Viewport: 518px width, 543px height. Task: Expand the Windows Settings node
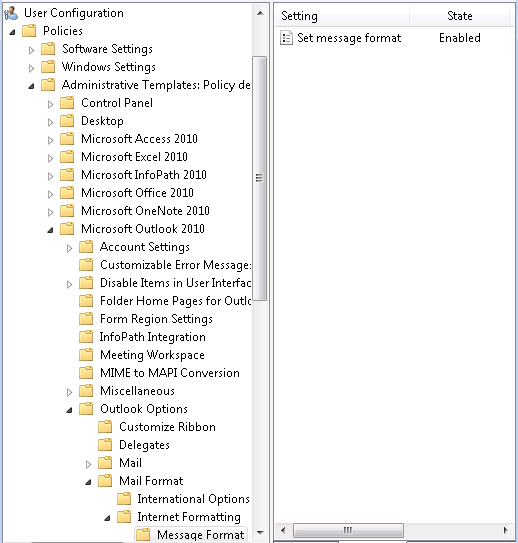coord(31,68)
